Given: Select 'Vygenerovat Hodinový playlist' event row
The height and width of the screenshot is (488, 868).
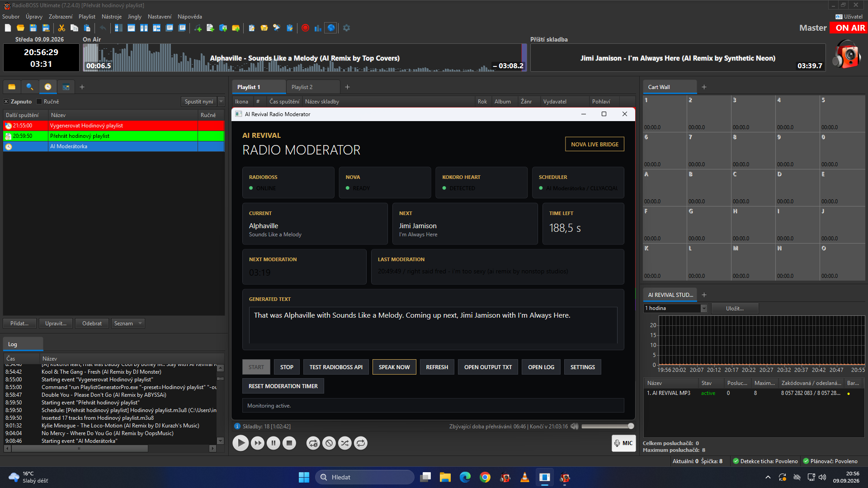Looking at the screenshot, I should click(x=114, y=126).
